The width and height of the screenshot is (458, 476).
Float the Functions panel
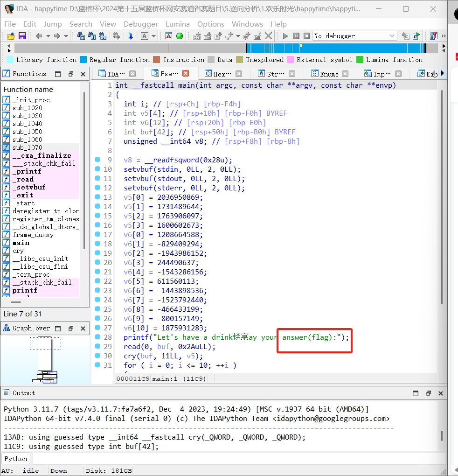(x=71, y=74)
